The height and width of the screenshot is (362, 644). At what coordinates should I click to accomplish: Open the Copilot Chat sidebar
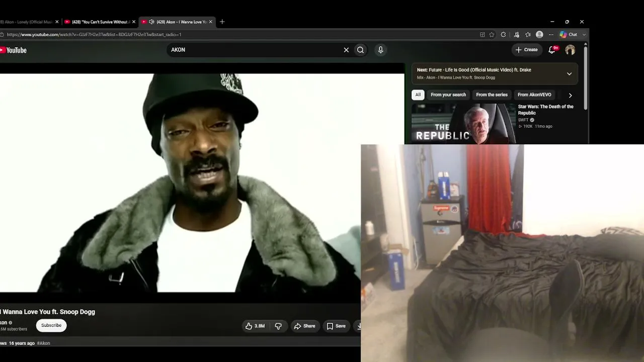click(x=569, y=35)
